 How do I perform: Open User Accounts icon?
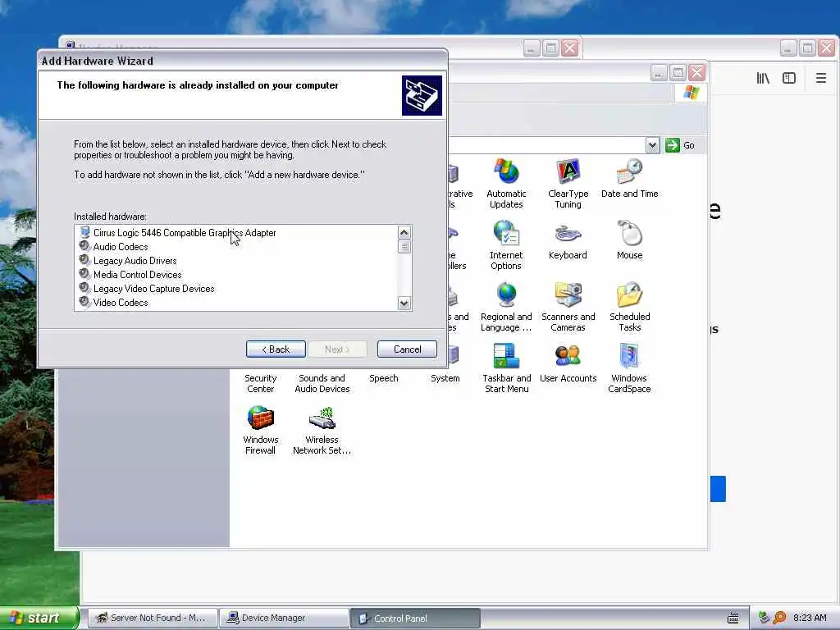tap(568, 363)
